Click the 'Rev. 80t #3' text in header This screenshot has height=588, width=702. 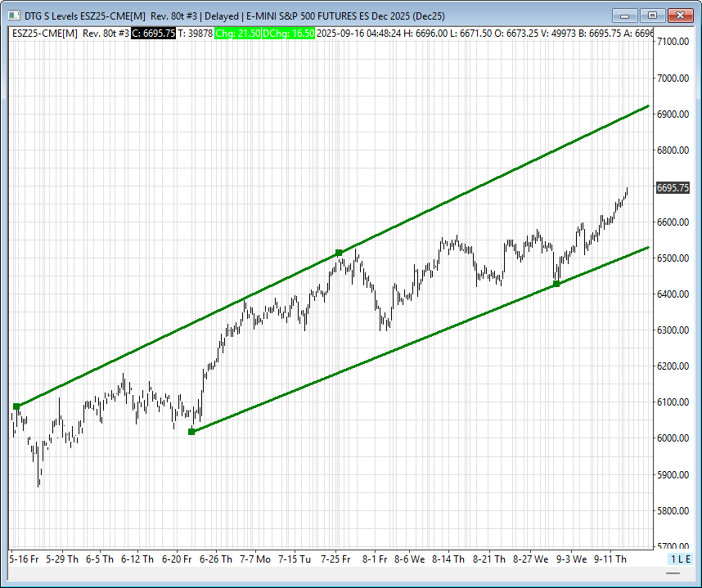click(x=106, y=34)
